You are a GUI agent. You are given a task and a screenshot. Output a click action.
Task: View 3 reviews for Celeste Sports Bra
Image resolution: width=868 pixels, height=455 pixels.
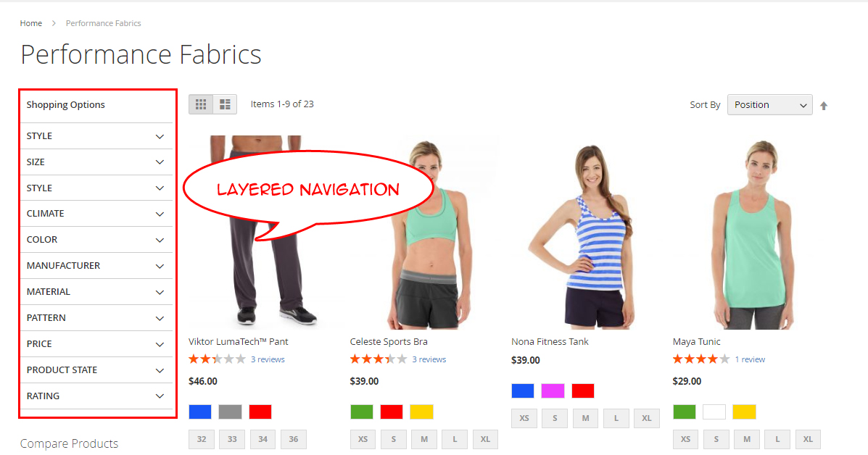click(x=429, y=359)
